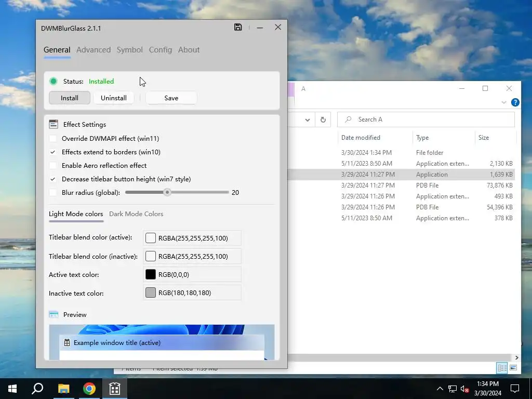Click the Install button

click(x=70, y=98)
